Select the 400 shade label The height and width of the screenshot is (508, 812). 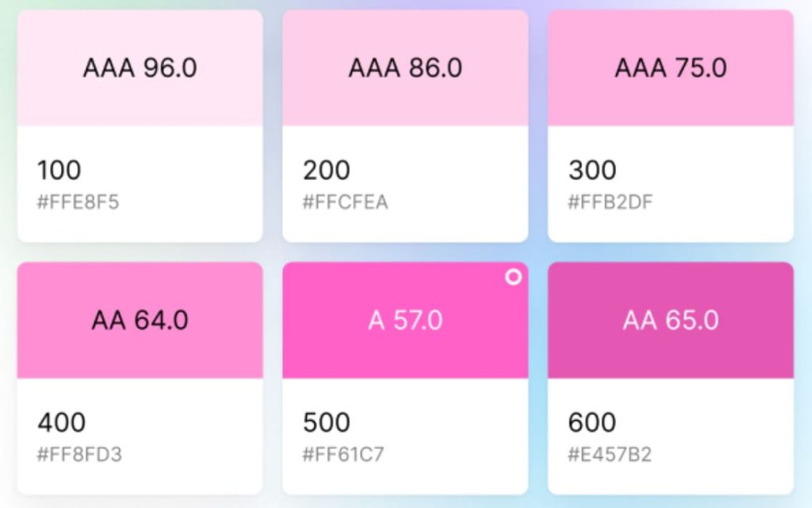pyautogui.click(x=61, y=422)
